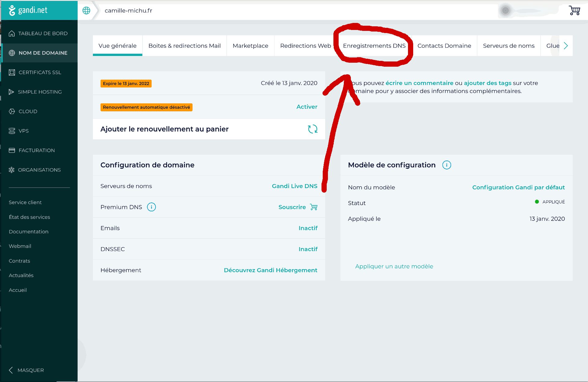The width and height of the screenshot is (588, 382).
Task: Click the Expire le 13 janv. 2022 badge
Action: tap(126, 83)
